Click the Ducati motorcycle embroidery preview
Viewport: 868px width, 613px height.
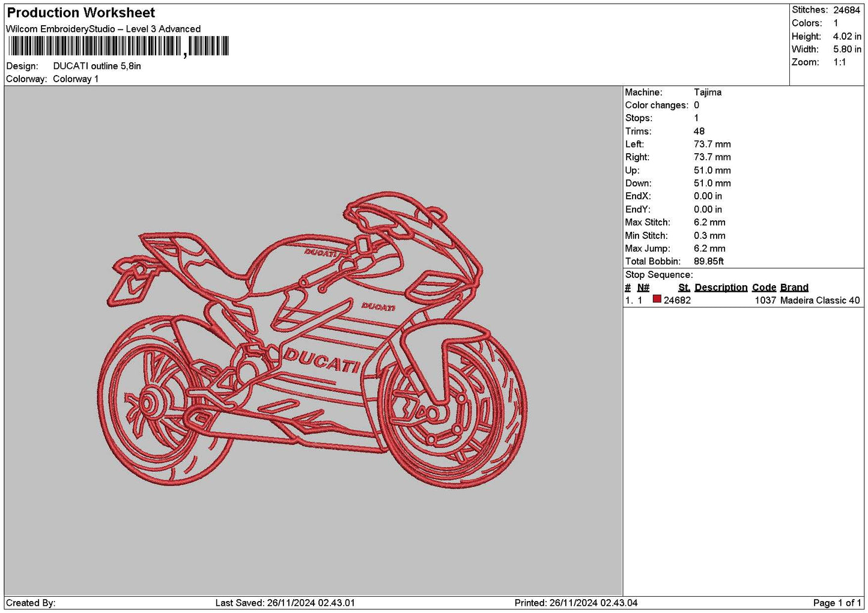[x=312, y=340]
